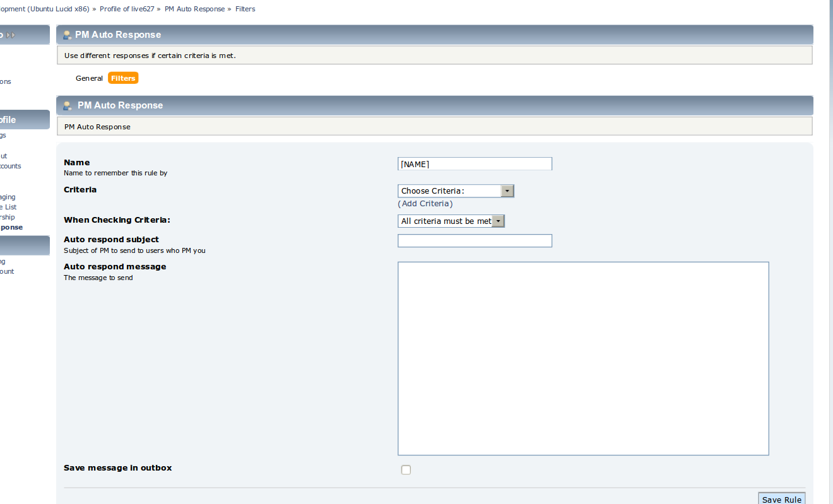833x504 pixels.
Task: Select the bold sidebar item ending in 'ponse'
Action: (x=11, y=227)
